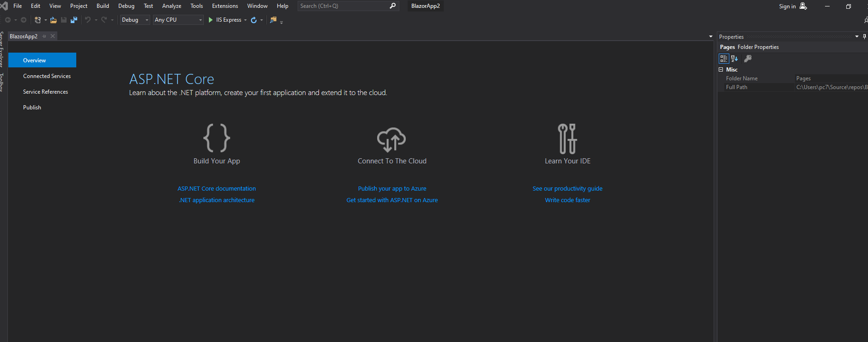Image resolution: width=868 pixels, height=342 pixels.
Task: Open the Analyze menu
Action: [171, 6]
